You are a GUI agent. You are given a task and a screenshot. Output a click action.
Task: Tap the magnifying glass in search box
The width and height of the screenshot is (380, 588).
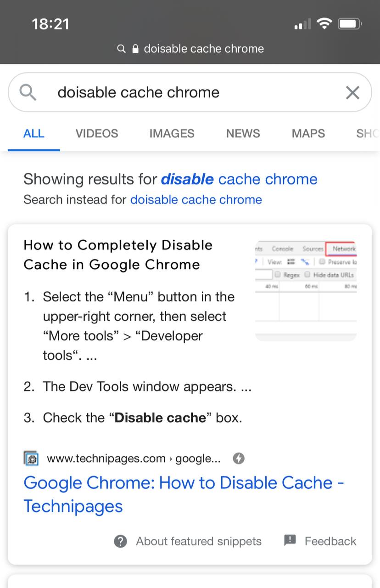click(x=28, y=92)
